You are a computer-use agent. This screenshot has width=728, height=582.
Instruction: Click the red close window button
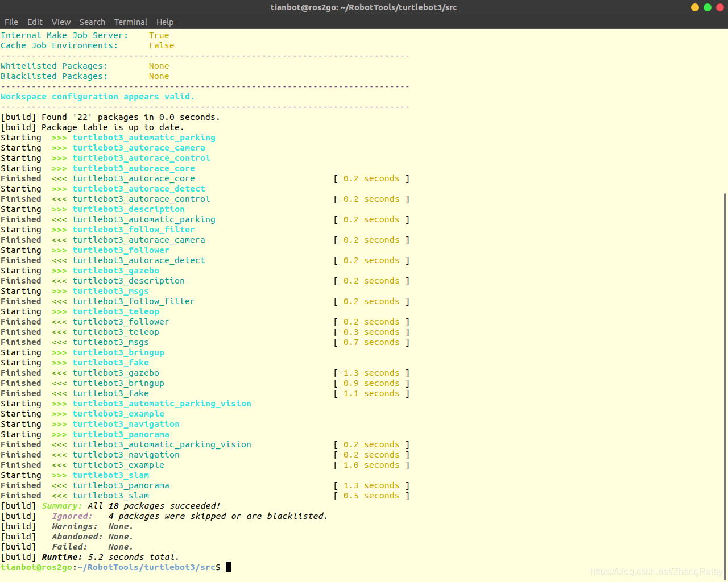[x=720, y=7]
